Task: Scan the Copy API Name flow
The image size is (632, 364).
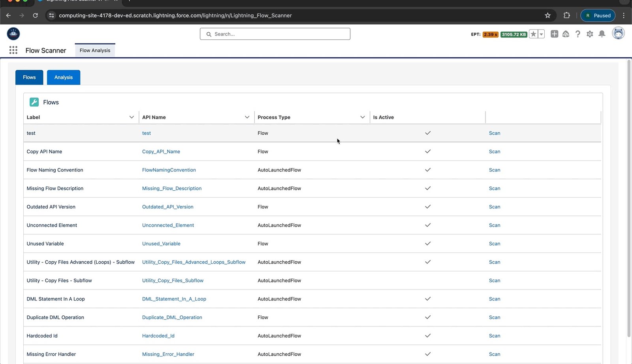Action: pyautogui.click(x=495, y=152)
